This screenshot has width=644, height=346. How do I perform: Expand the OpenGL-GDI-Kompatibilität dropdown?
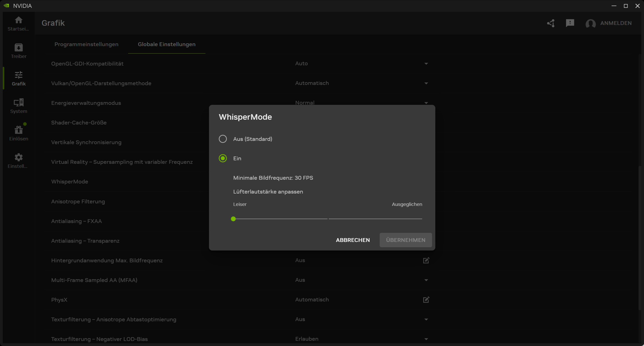[426, 64]
